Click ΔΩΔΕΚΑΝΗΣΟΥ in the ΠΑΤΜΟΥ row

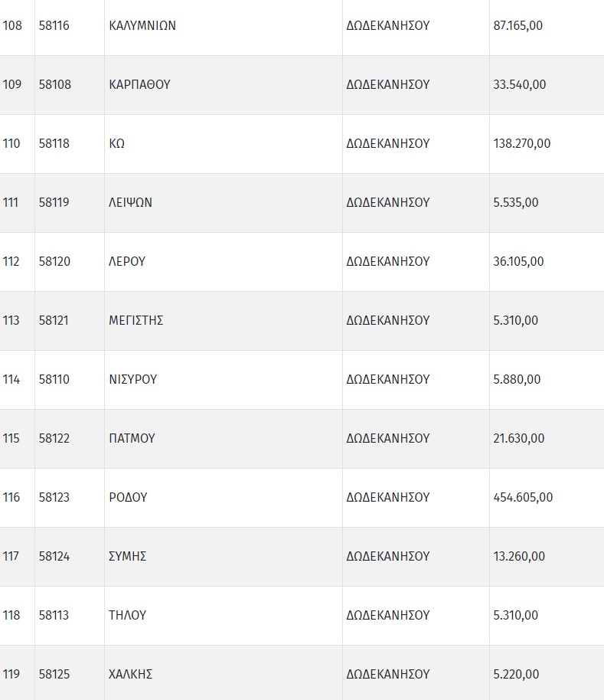[x=388, y=438]
